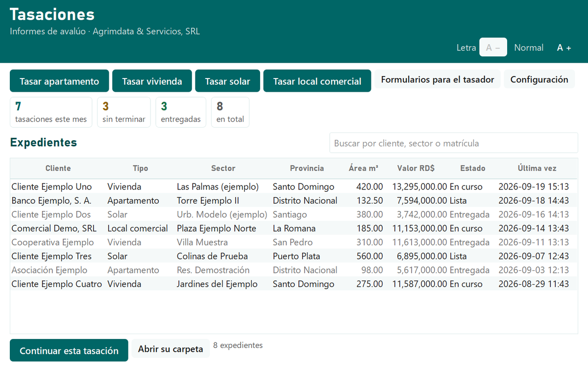
Task: Click Tasar apartamento button
Action: 59,81
